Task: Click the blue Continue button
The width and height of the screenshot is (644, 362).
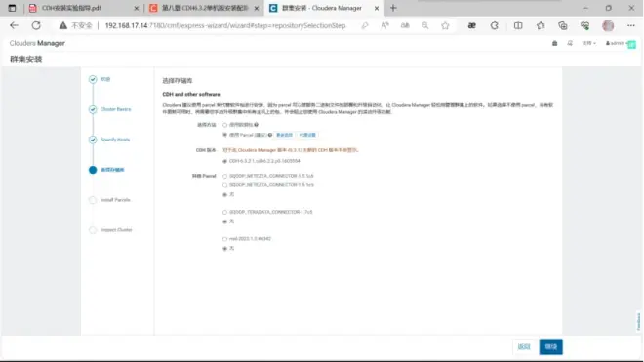Action: click(550, 346)
